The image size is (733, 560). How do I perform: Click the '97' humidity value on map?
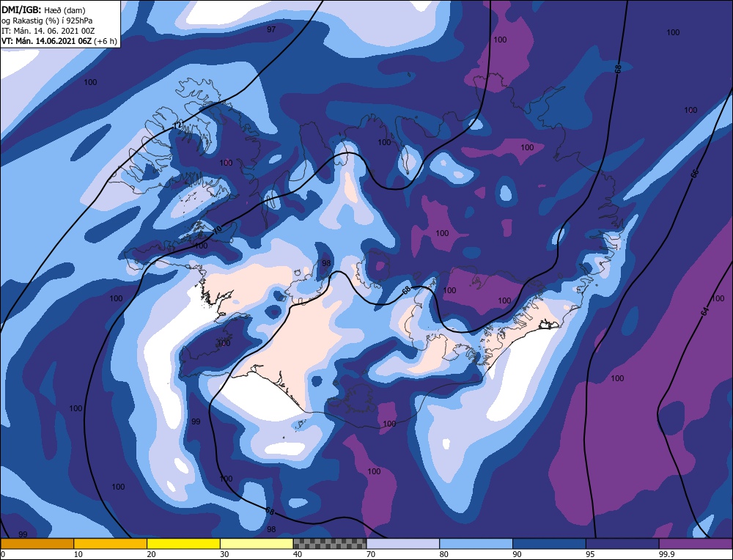click(271, 29)
